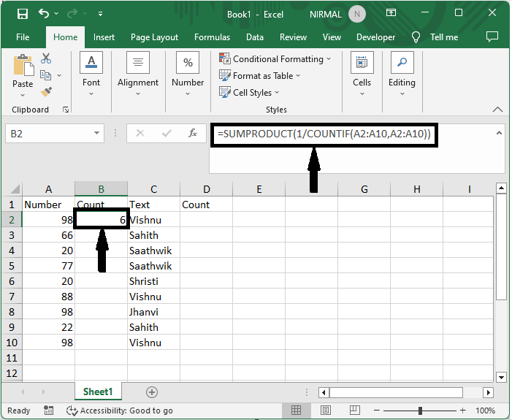This screenshot has height=420, width=512.
Task: Click the Redo arrow icon
Action: [72, 13]
